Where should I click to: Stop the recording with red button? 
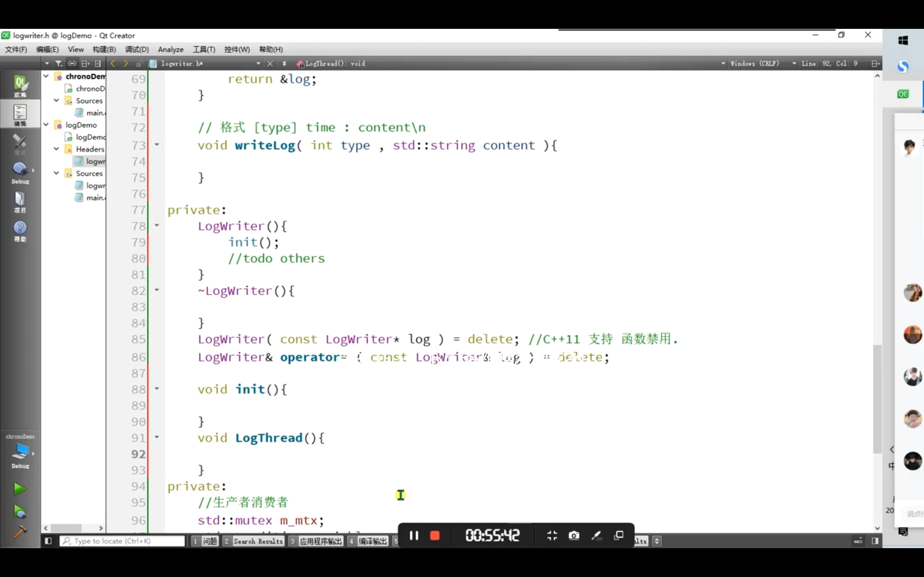coord(435,536)
